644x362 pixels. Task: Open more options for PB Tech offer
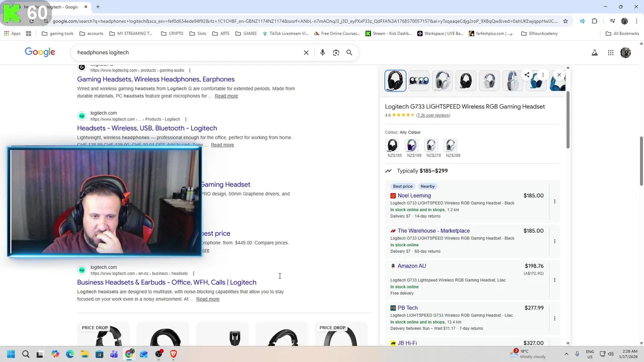(554, 318)
